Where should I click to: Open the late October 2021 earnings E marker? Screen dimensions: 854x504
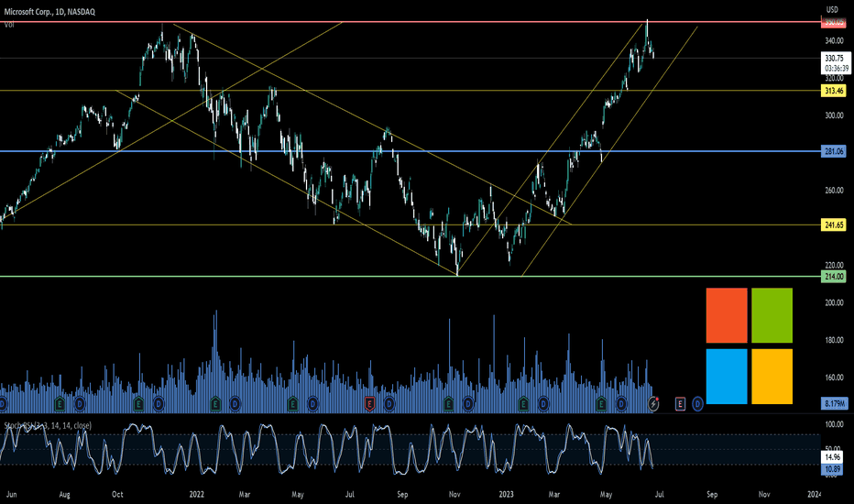pos(138,404)
